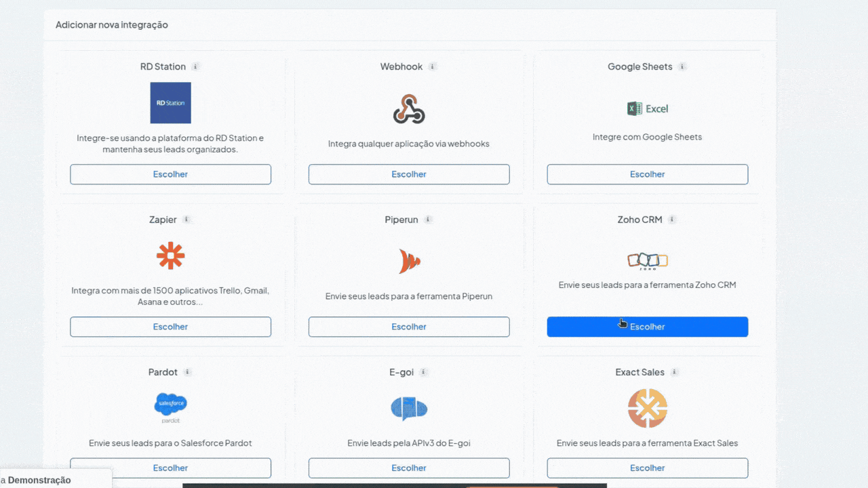Click the Excel logo under Google Sheets
Image resolution: width=868 pixels, height=488 pixels.
point(648,108)
